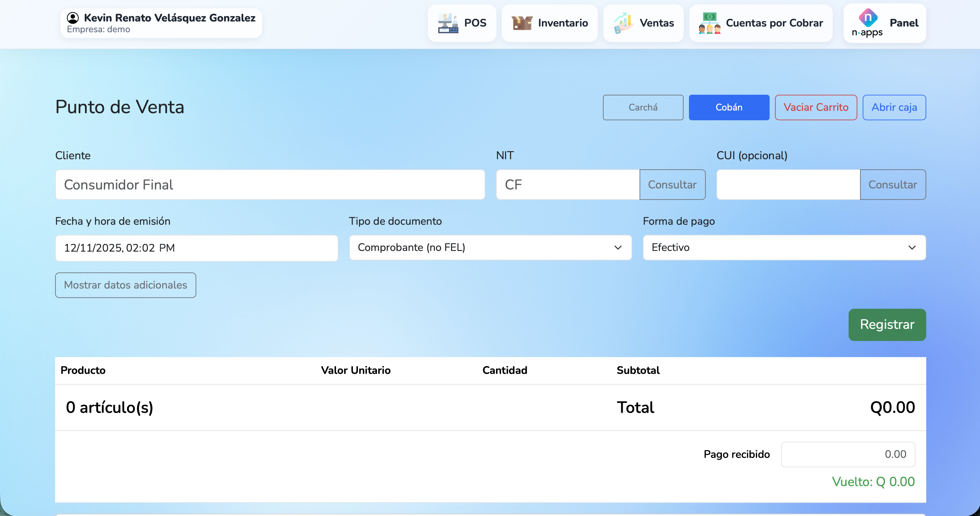980x516 pixels.
Task: Switch to the Carchá branch
Action: [643, 107]
